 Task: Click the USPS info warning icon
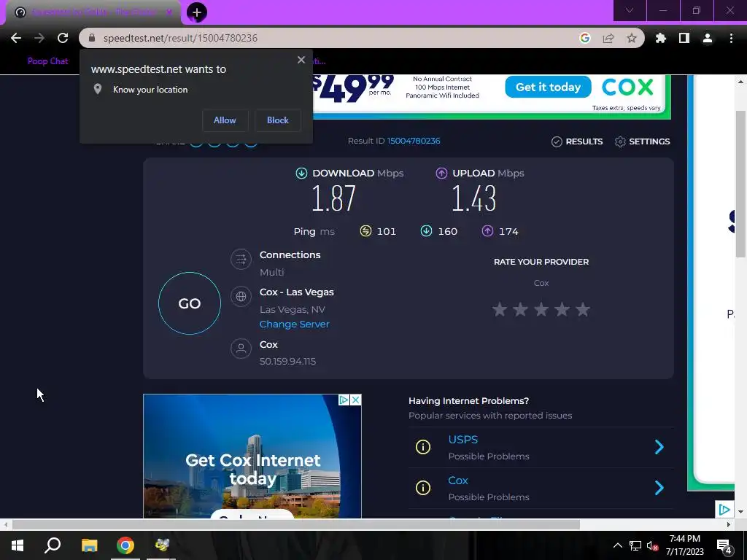423,447
